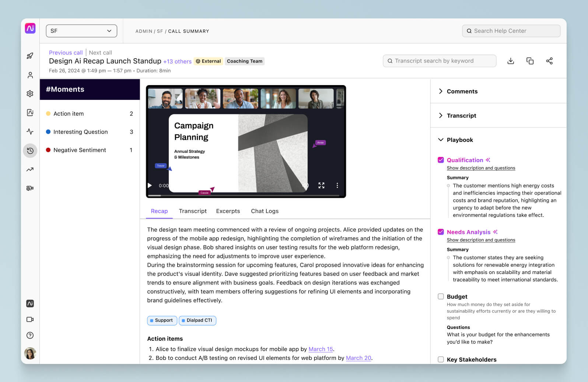Play the call recording video
588x382 pixels.
pos(150,185)
